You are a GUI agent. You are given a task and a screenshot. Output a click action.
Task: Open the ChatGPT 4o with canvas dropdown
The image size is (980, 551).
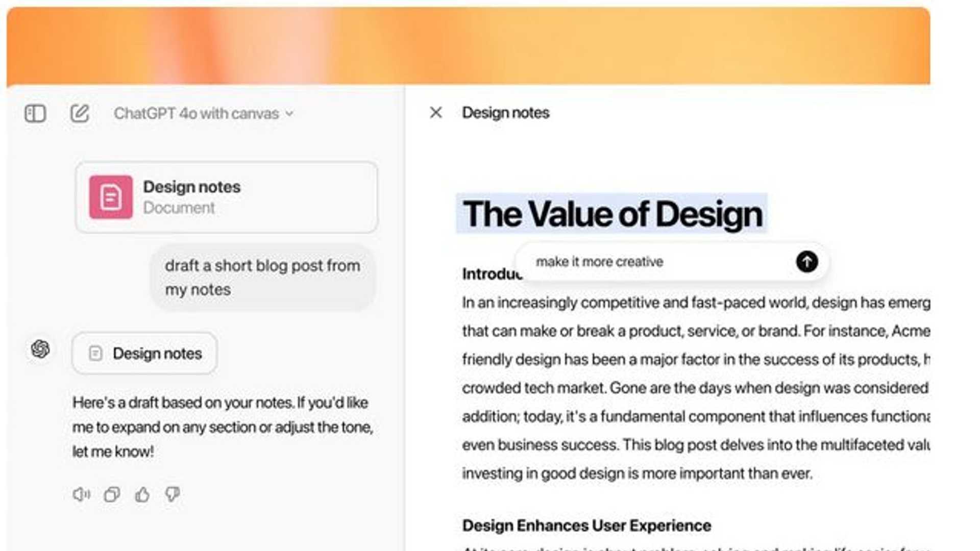point(203,113)
